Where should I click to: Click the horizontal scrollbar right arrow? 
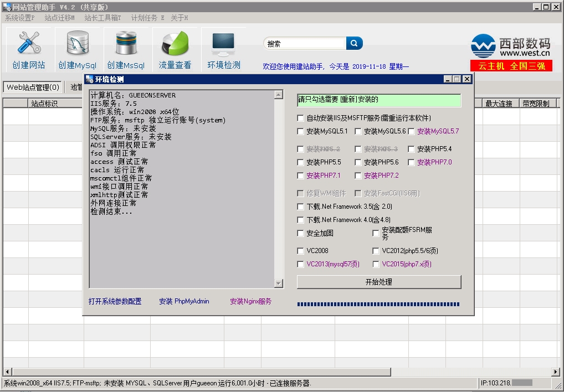click(x=556, y=372)
